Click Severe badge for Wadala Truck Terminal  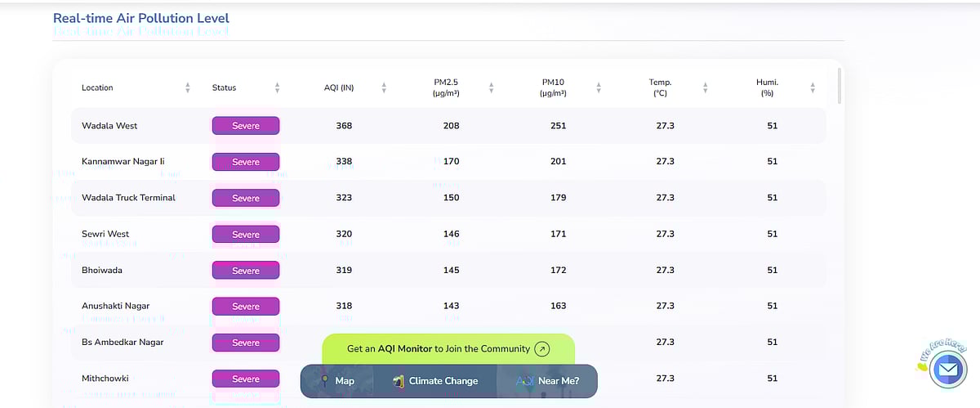pos(246,198)
